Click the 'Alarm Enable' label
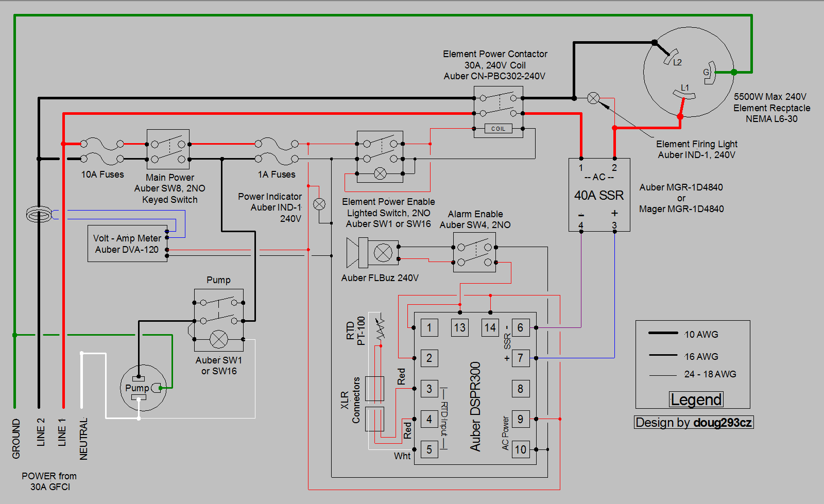 click(475, 214)
